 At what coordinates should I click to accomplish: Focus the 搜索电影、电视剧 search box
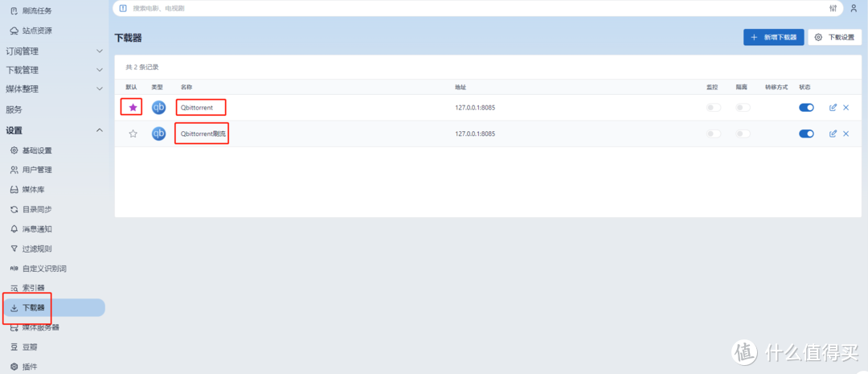[x=402, y=8]
